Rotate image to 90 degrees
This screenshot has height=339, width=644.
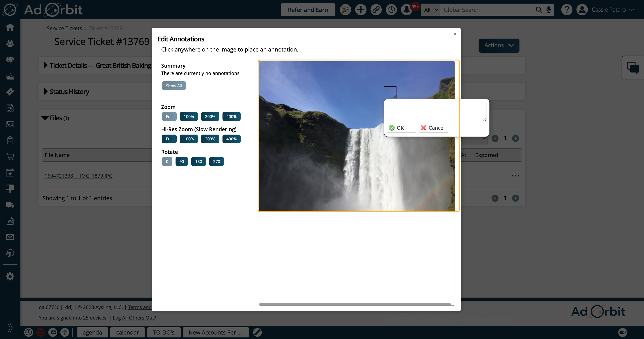point(182,161)
